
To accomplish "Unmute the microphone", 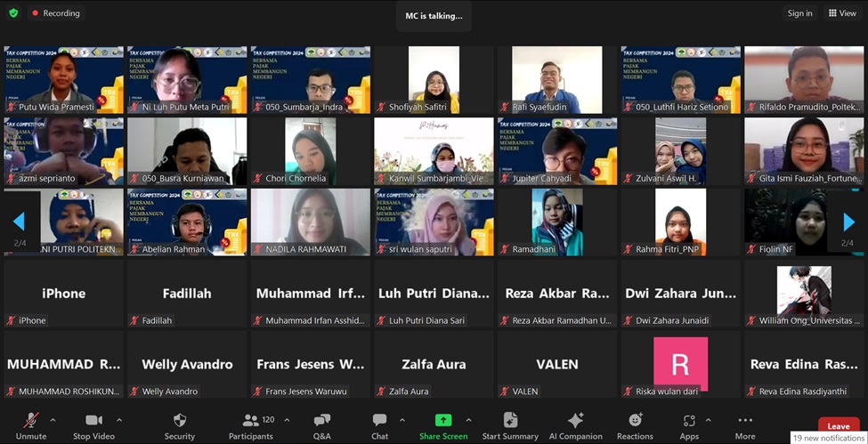I will tap(31, 421).
